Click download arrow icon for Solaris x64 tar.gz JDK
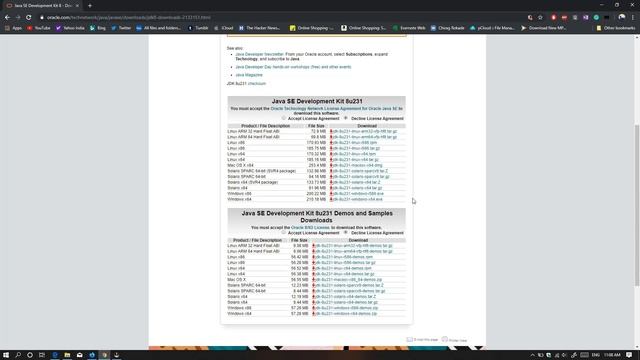 click(331, 188)
